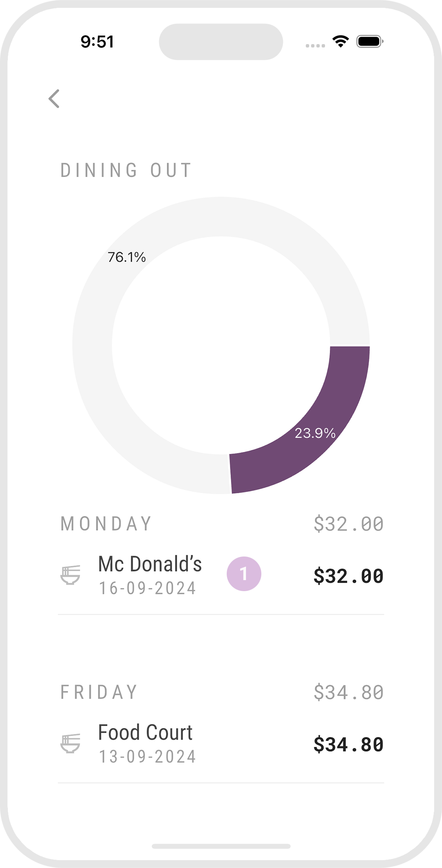Image resolution: width=442 pixels, height=868 pixels.
Task: Tap the FRIDAY day header
Action: click(x=99, y=692)
